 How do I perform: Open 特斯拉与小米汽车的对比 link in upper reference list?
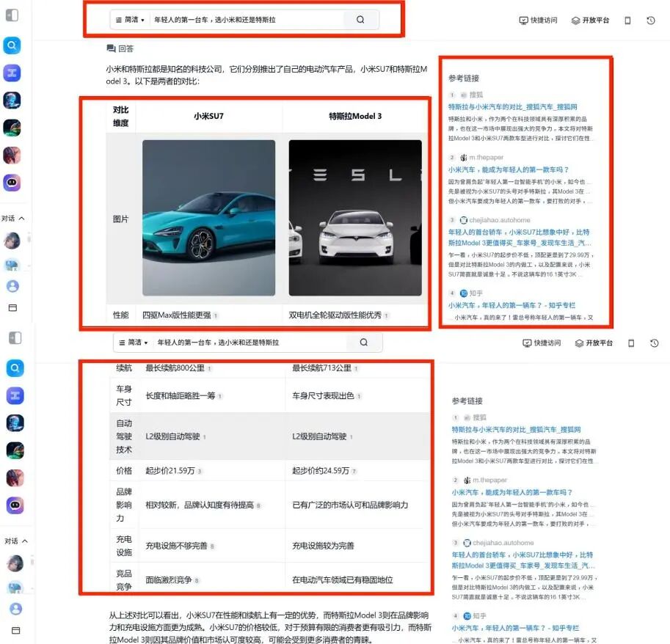[x=513, y=107]
